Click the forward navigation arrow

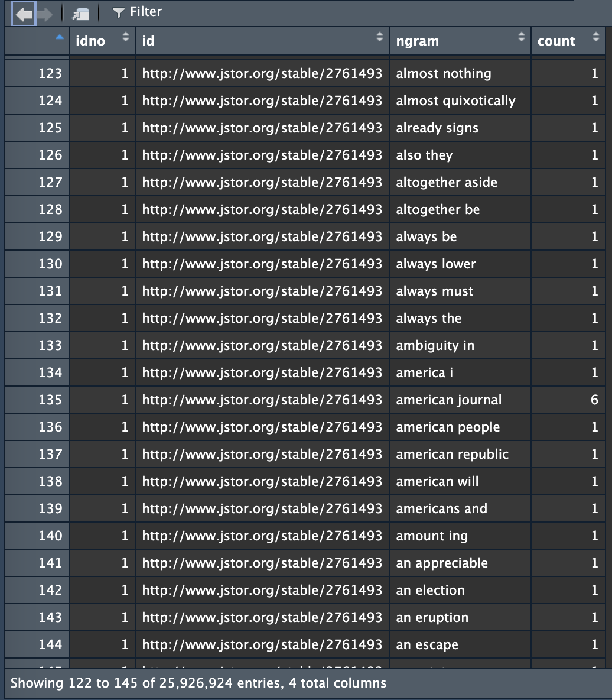point(45,14)
